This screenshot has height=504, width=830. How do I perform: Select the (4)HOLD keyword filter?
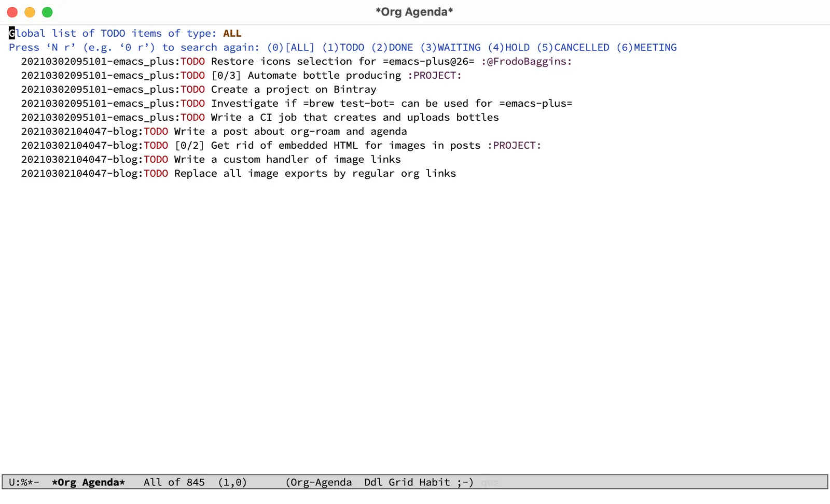tap(508, 48)
